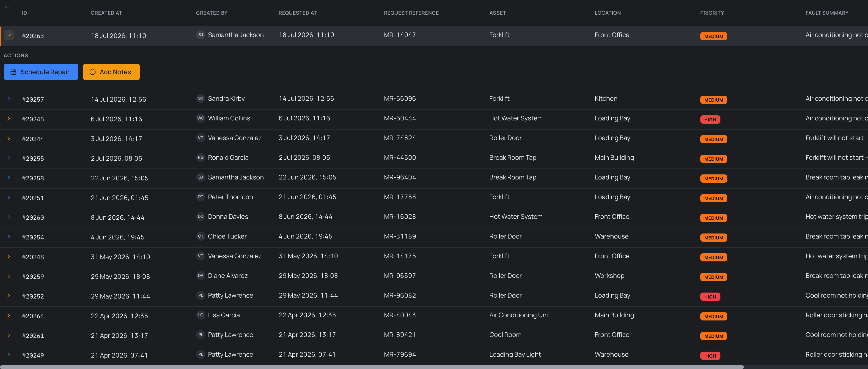The height and width of the screenshot is (369, 868).
Task: Select name Samantha Jackson in row #20258
Action: point(236,177)
